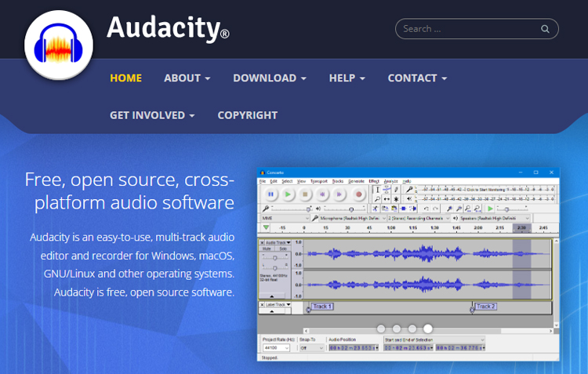Expand the CONTACT dropdown menu
Screen dimensions: 588x374
417,78
